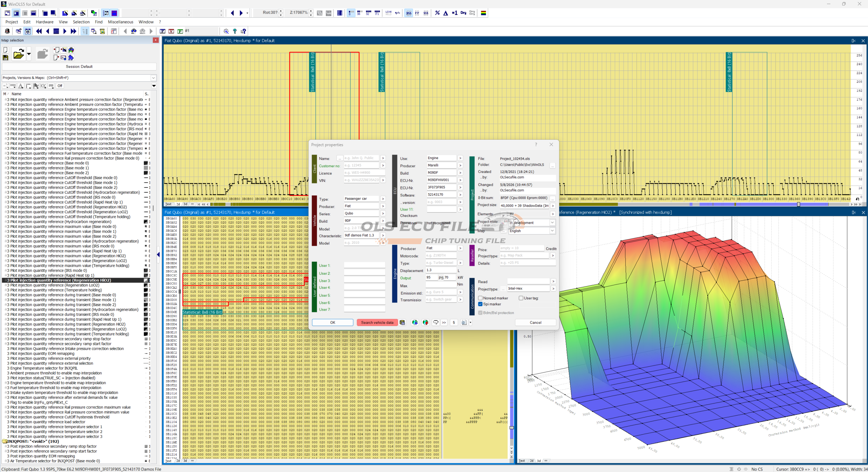Open the folder icon in Map selection

coord(19,54)
